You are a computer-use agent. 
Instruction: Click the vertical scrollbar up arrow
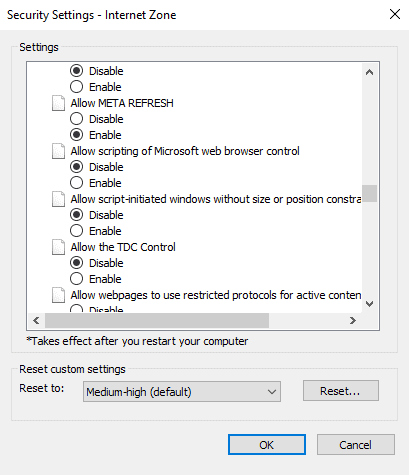(x=369, y=72)
